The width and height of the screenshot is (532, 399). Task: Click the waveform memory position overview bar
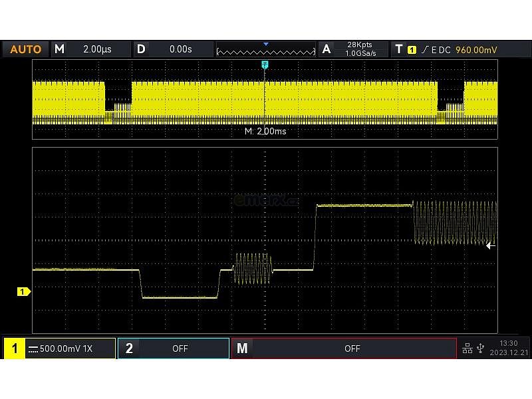click(266, 50)
